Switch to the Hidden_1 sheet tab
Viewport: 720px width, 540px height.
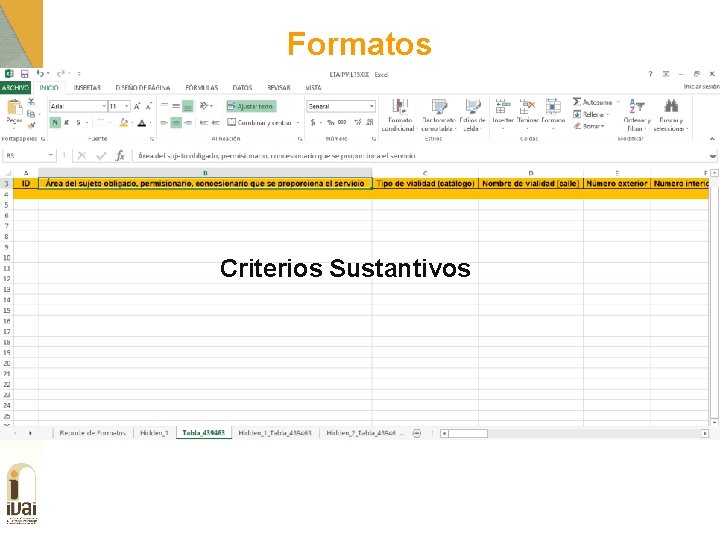coord(154,433)
